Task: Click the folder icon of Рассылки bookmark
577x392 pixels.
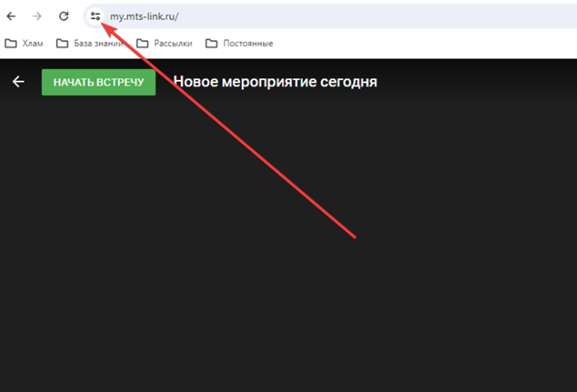Action: point(143,43)
